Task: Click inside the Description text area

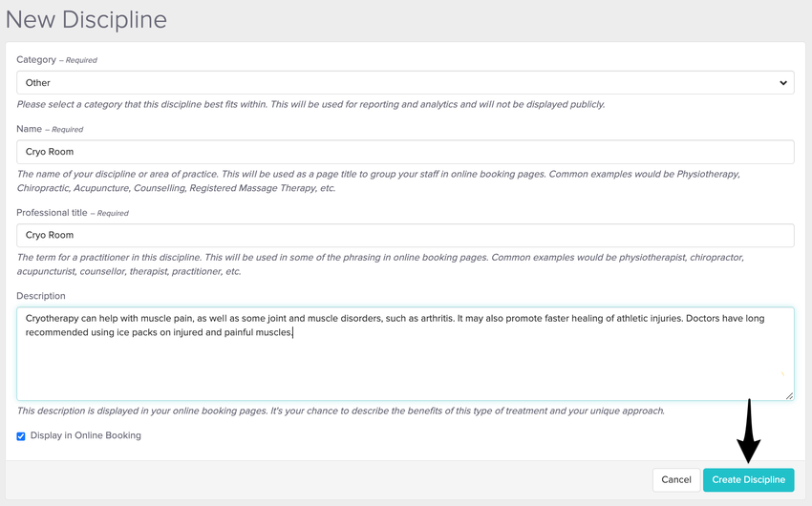Action: click(405, 363)
